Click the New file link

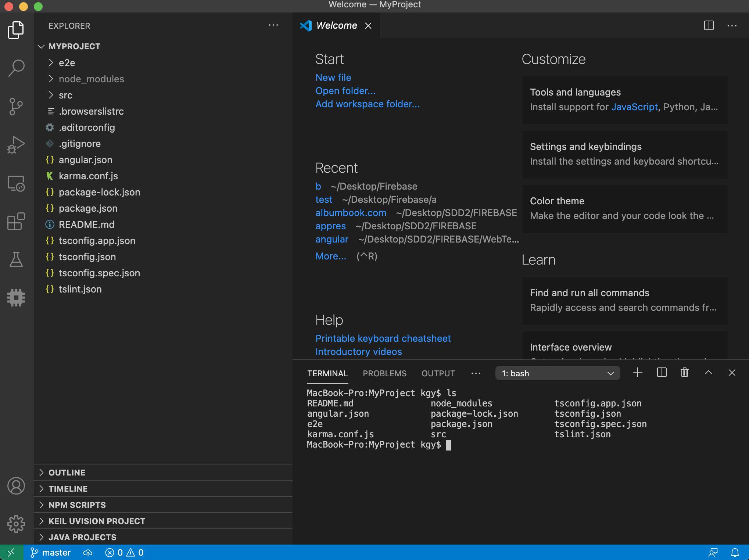333,78
